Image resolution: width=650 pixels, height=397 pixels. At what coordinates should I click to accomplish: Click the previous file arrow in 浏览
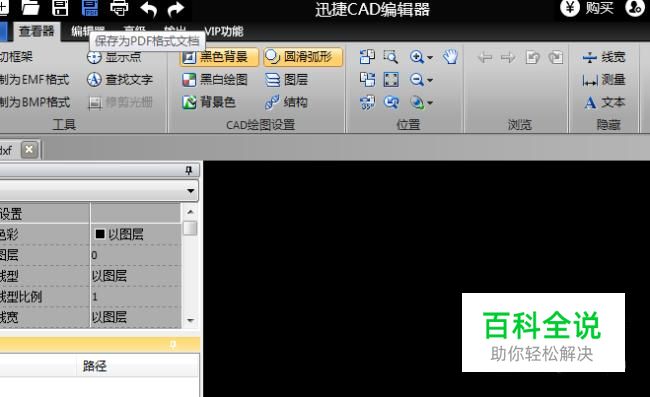485,57
